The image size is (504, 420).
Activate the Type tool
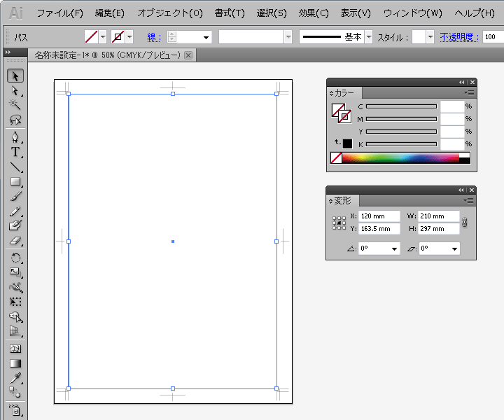coord(15,152)
